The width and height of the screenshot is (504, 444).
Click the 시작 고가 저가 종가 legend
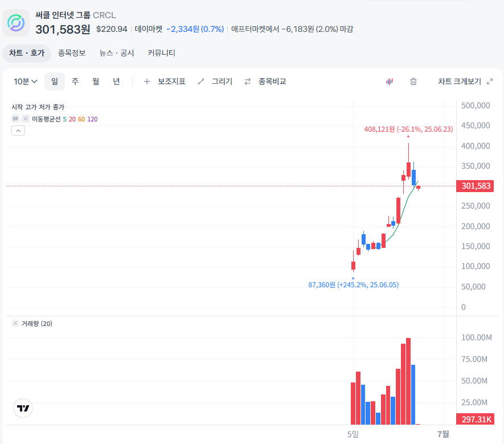(x=38, y=107)
